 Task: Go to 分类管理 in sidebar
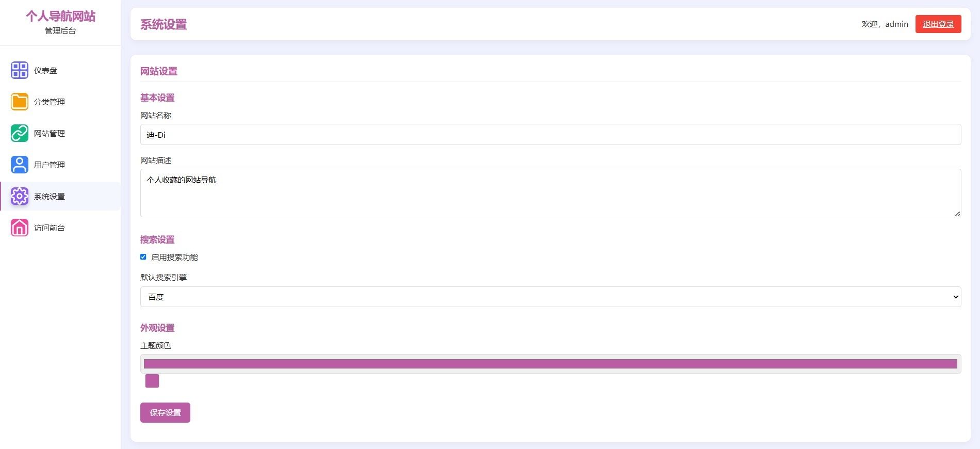50,102
